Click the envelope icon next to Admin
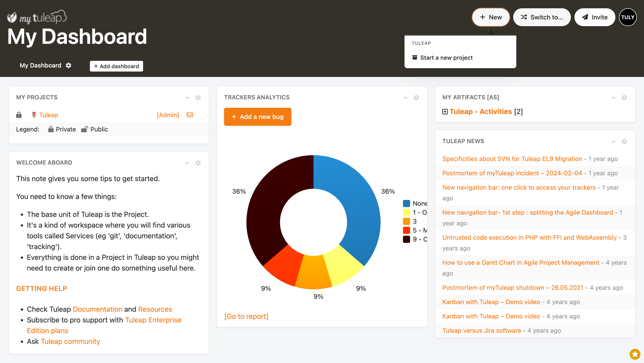 [x=190, y=115]
